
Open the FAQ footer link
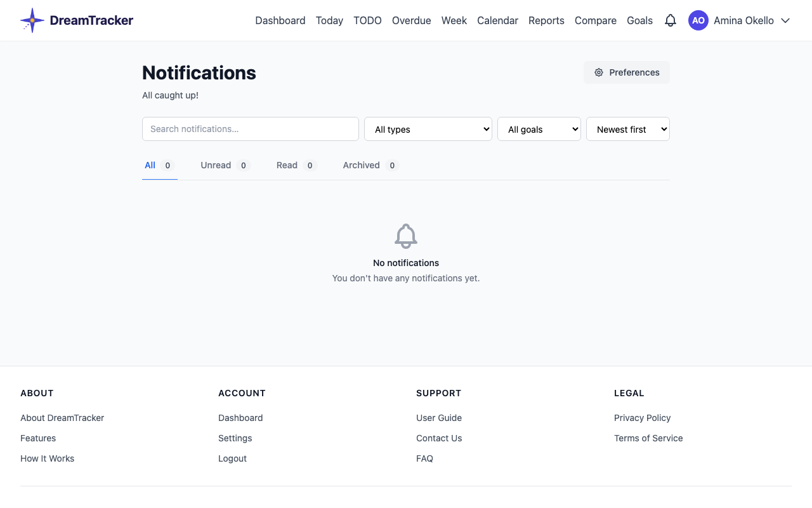click(x=425, y=458)
